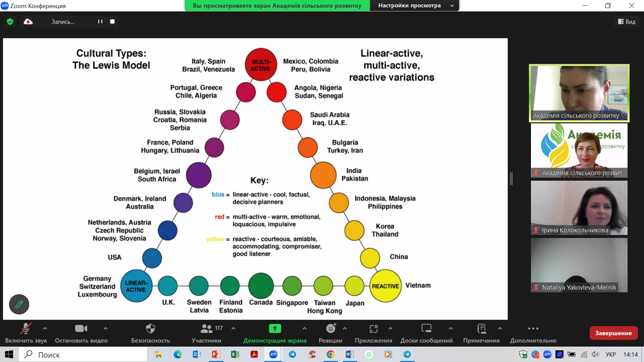
Task: Open the Вид view menu
Action: [x=627, y=22]
